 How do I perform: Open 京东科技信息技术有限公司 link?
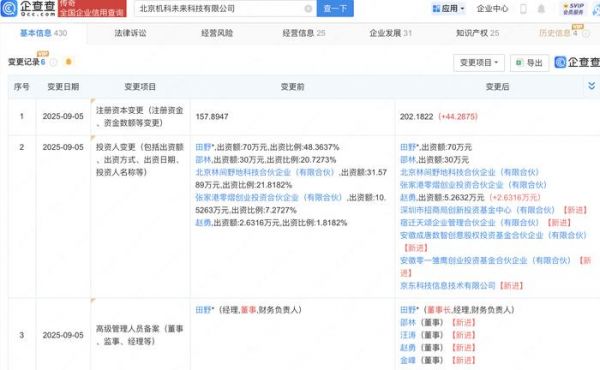(448, 286)
